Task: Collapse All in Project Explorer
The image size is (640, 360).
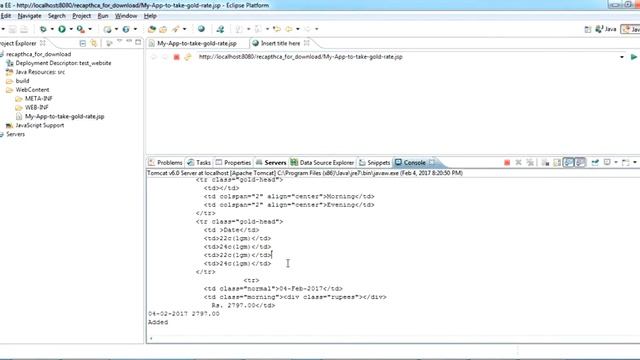Action: 83,43
